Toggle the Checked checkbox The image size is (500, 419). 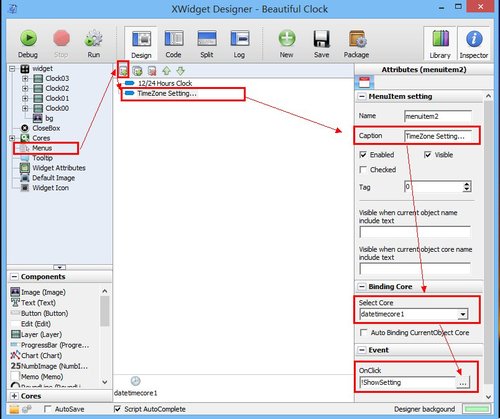[363, 170]
